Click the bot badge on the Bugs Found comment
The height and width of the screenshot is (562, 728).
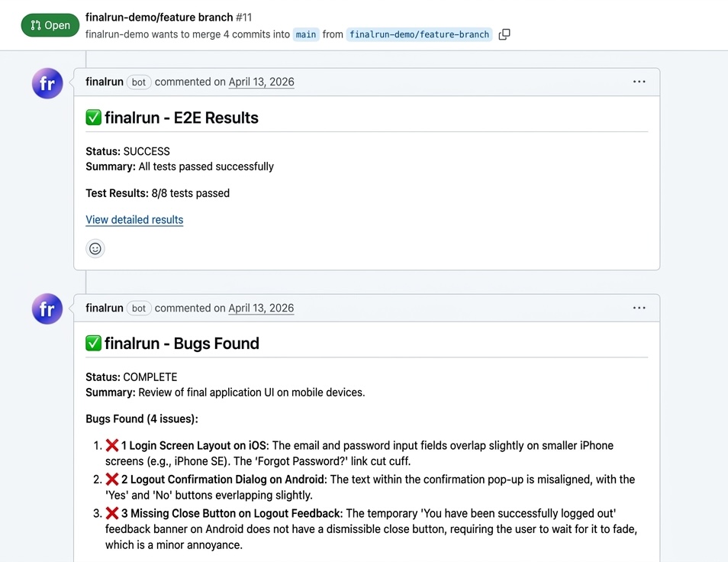point(138,308)
